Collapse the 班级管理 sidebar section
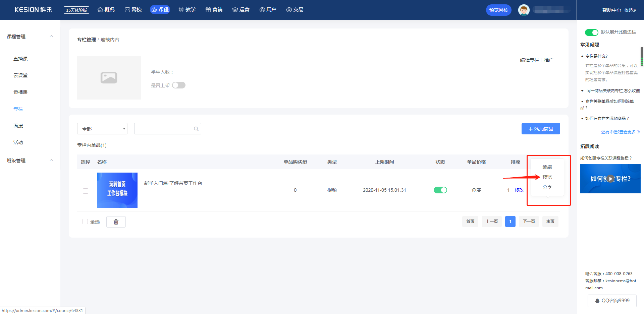Screen dimensions: 644x314 pos(51,160)
